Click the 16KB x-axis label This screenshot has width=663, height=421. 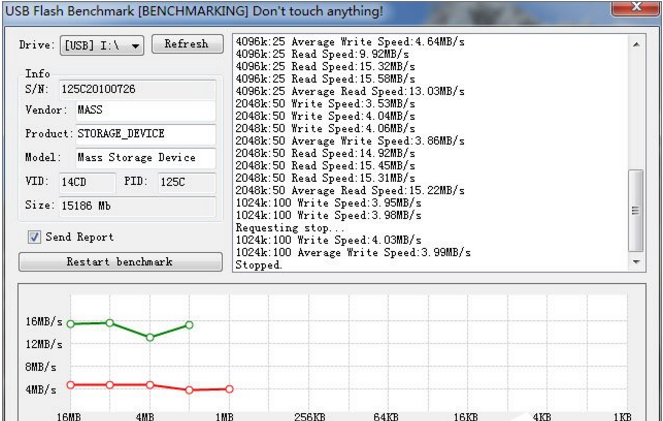(466, 417)
